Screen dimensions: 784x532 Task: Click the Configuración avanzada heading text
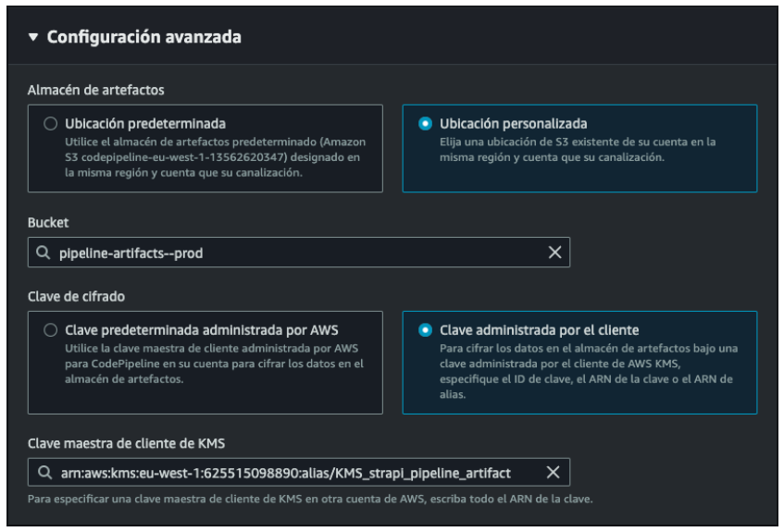pos(143,38)
